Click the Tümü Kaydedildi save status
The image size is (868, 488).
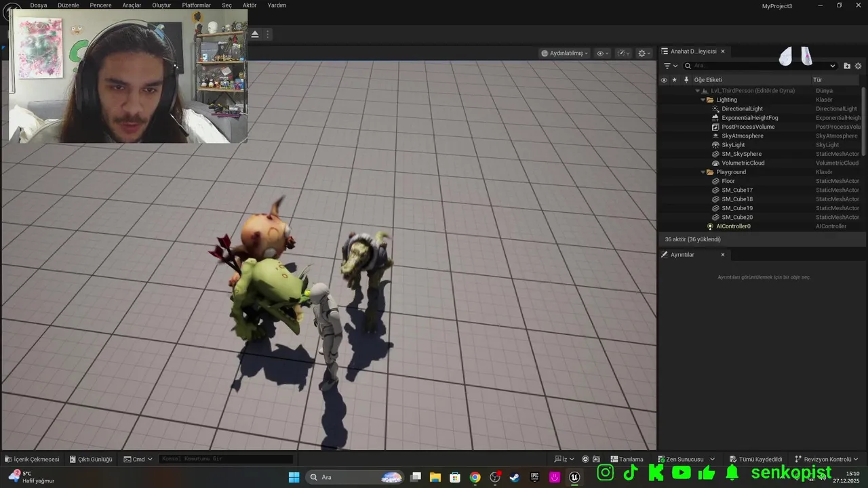coord(755,459)
